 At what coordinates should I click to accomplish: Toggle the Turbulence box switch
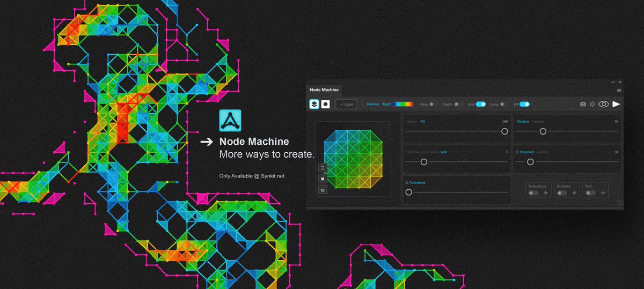[533, 192]
